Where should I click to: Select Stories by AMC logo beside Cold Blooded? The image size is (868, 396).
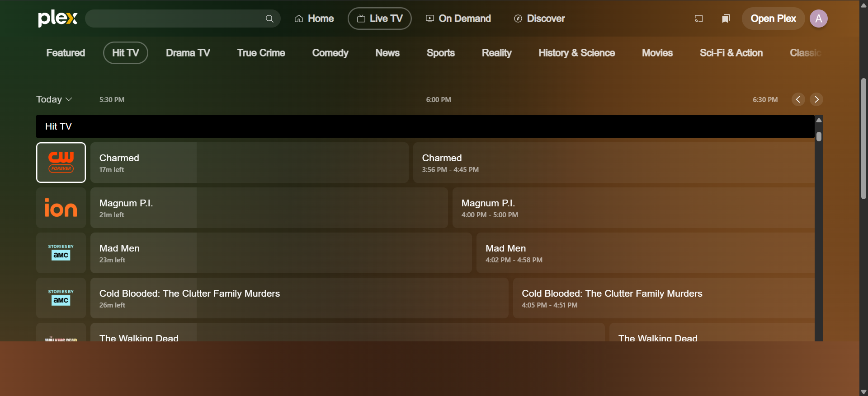click(x=61, y=298)
